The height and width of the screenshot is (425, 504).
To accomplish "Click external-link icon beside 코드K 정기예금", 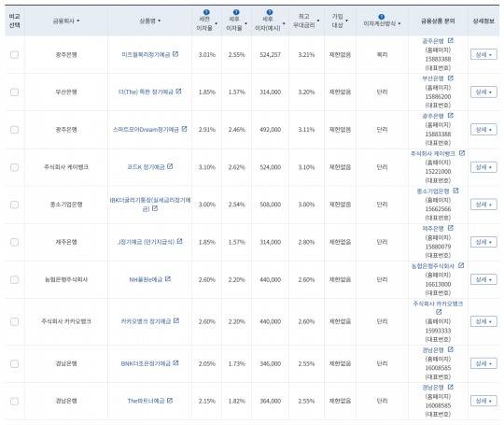I will coord(170,166).
